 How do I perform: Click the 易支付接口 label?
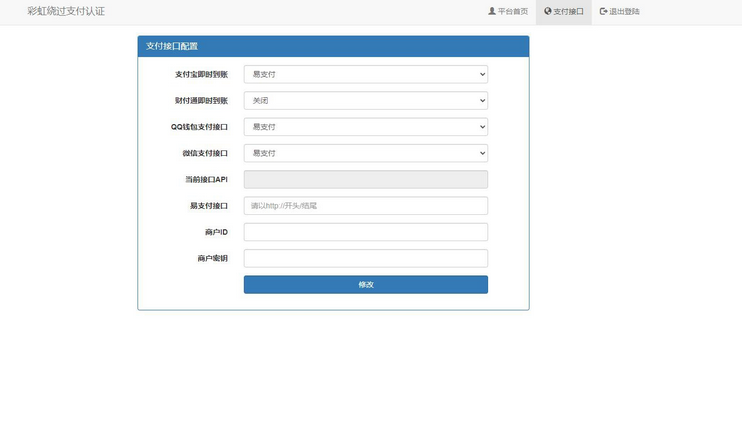coord(209,206)
